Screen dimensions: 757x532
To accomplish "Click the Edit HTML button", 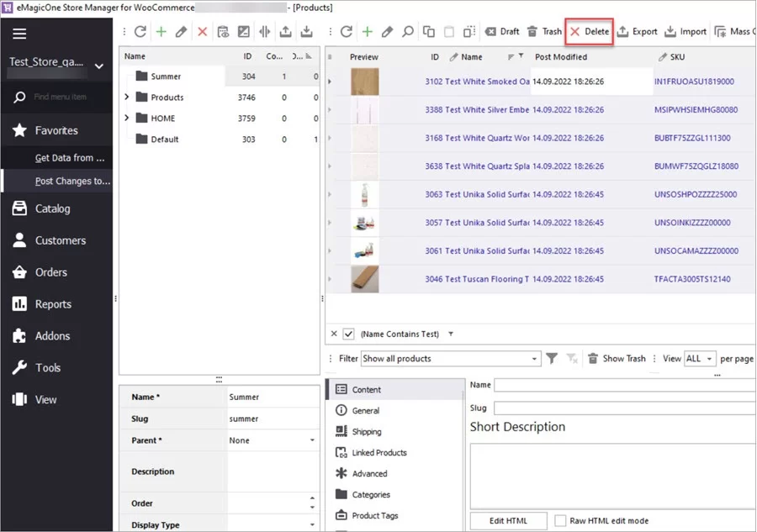I will (x=508, y=520).
